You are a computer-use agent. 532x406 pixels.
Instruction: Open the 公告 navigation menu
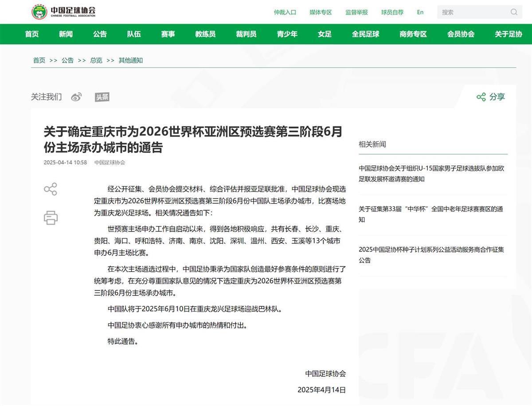100,34
